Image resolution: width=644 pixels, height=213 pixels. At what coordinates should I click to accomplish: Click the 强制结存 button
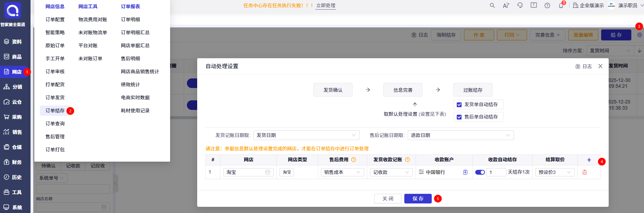pos(446,35)
